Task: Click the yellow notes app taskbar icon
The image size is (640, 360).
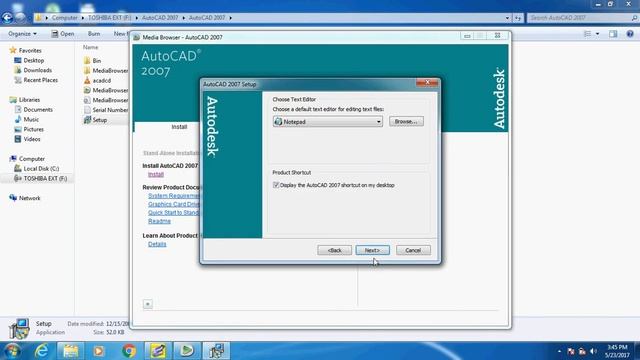Action: pos(158,351)
